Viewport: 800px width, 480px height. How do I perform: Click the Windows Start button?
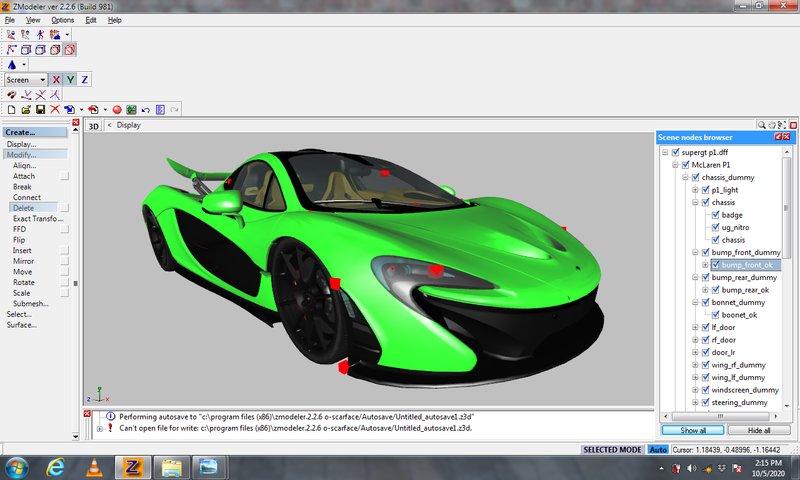point(16,467)
